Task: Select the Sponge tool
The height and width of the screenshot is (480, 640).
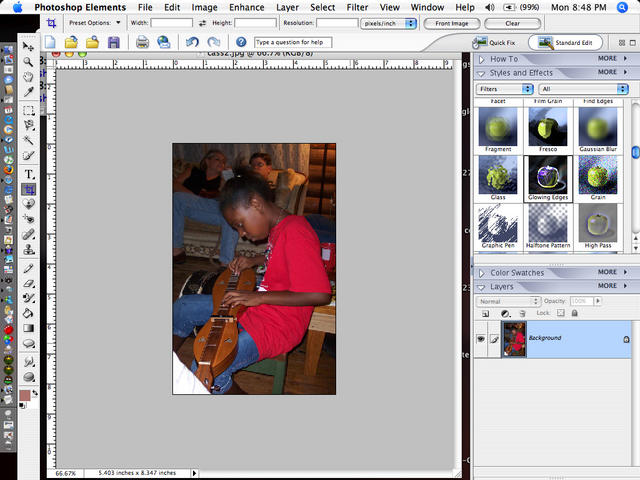Action: (28, 377)
